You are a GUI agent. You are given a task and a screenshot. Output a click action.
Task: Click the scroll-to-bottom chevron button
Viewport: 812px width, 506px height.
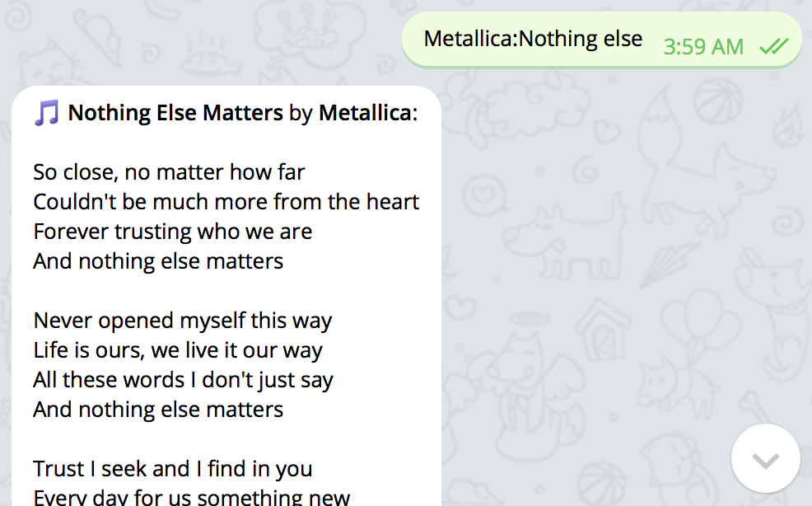765,458
